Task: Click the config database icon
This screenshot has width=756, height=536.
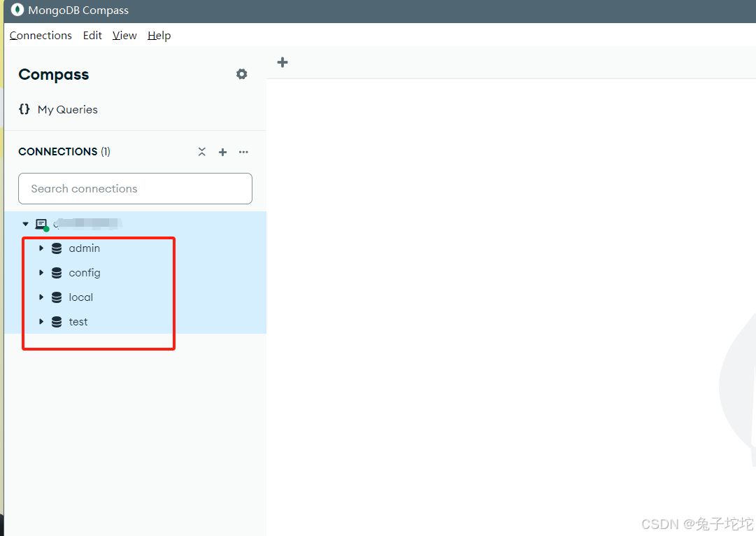Action: pyautogui.click(x=57, y=273)
